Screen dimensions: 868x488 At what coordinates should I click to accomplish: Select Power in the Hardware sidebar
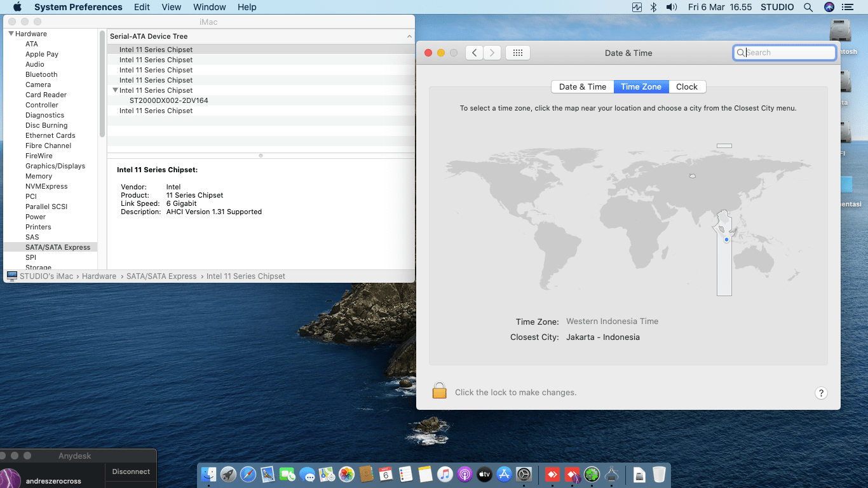(x=36, y=217)
